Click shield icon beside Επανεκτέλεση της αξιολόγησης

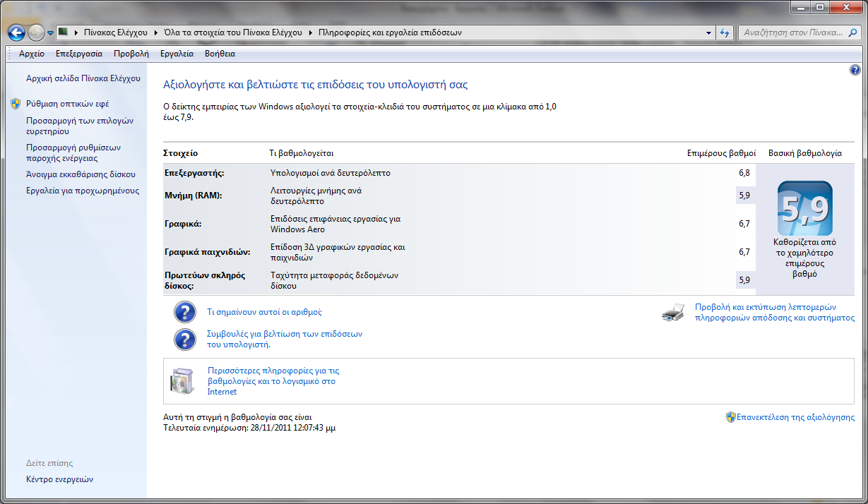click(x=731, y=417)
